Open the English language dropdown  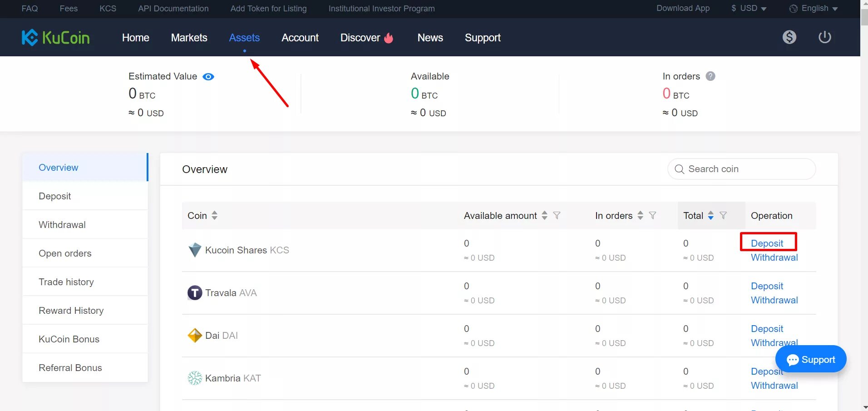[x=814, y=9]
